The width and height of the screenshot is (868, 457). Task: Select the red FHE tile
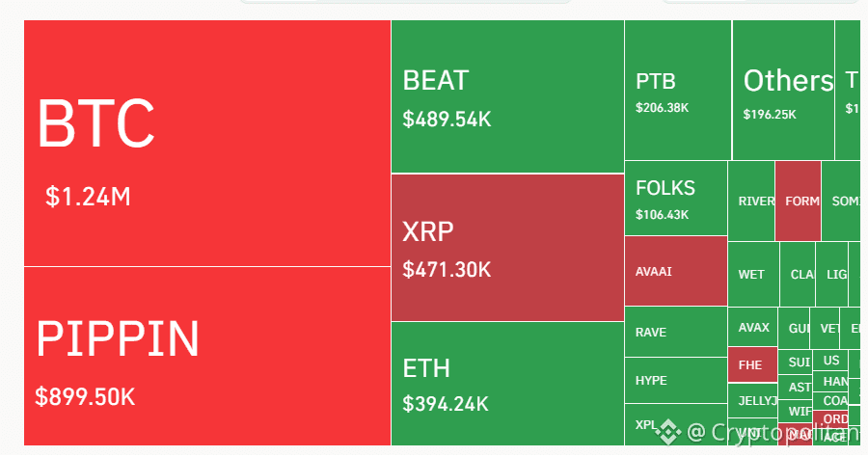click(x=753, y=364)
